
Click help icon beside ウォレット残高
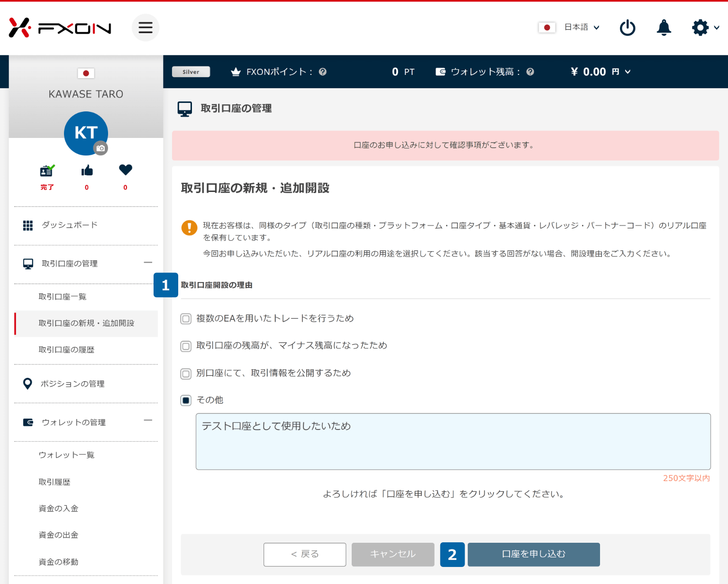pos(530,72)
